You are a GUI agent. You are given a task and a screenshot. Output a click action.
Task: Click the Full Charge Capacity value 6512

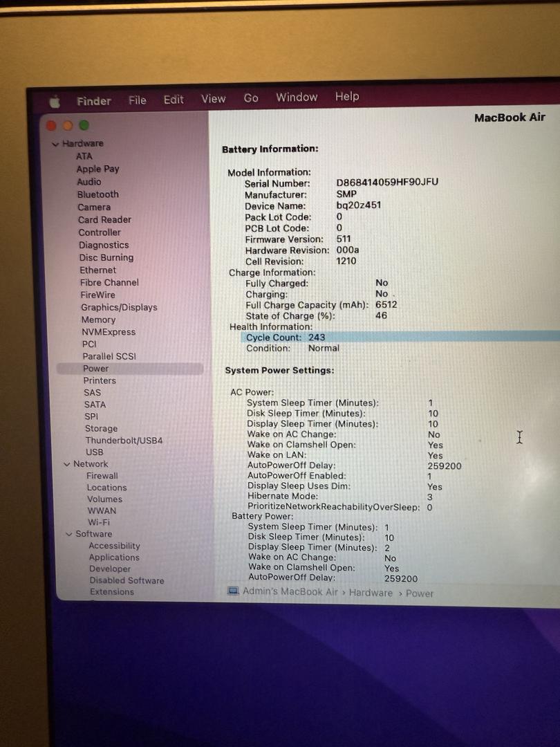(386, 304)
